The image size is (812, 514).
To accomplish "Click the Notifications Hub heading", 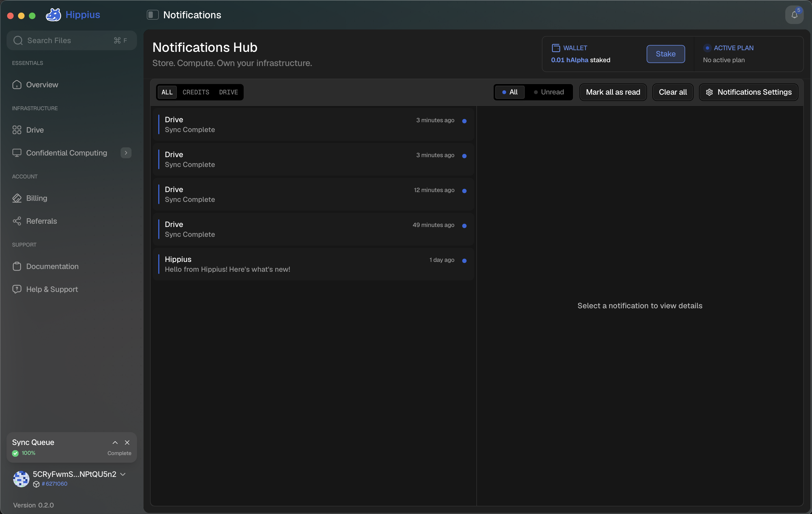I will (205, 47).
